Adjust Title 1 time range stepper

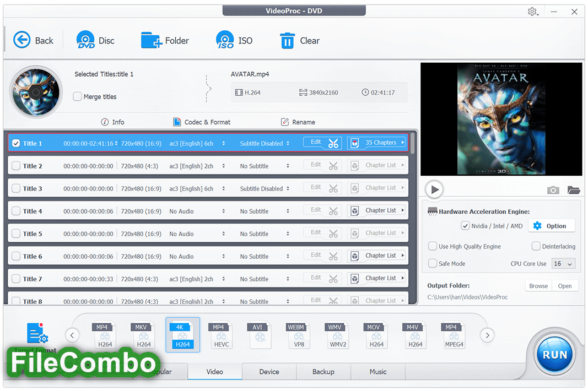116,143
